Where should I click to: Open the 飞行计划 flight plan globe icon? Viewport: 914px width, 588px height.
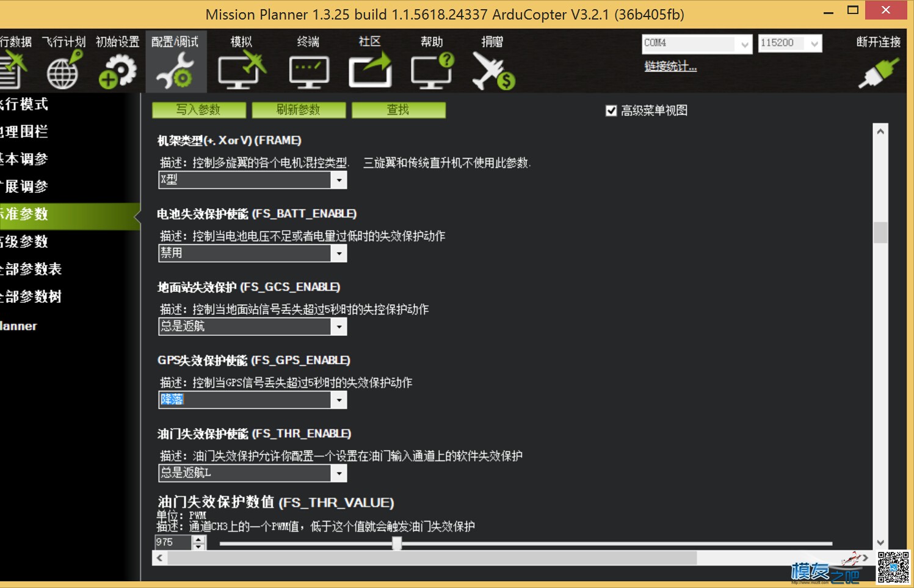[x=64, y=70]
